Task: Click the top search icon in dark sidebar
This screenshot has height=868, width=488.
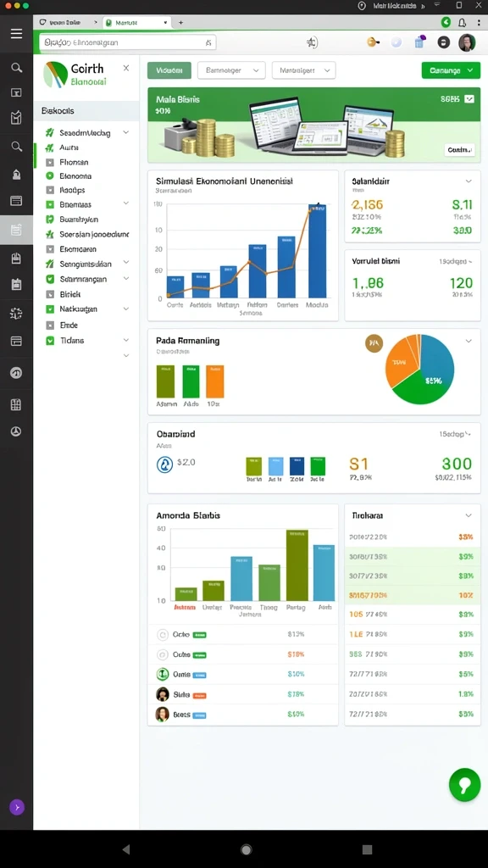Action: tap(17, 68)
